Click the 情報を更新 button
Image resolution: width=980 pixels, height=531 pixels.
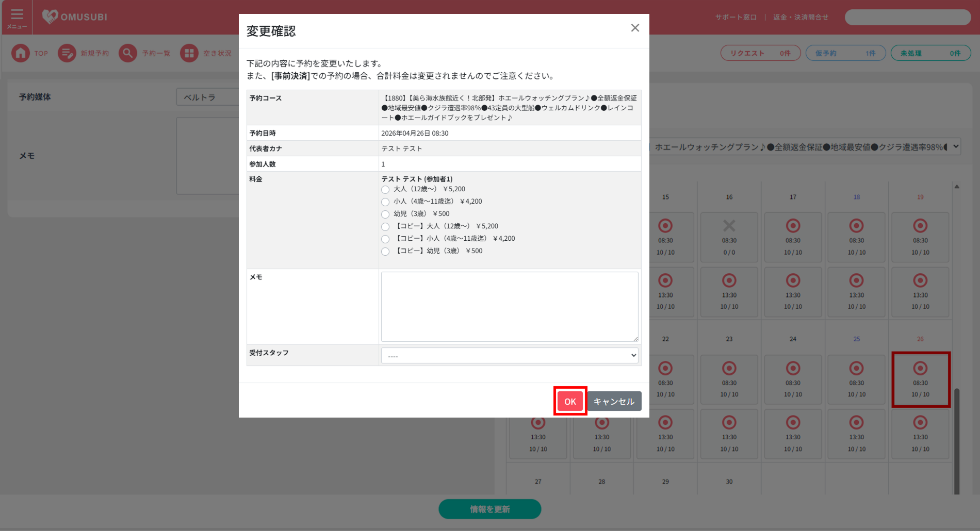(489, 509)
